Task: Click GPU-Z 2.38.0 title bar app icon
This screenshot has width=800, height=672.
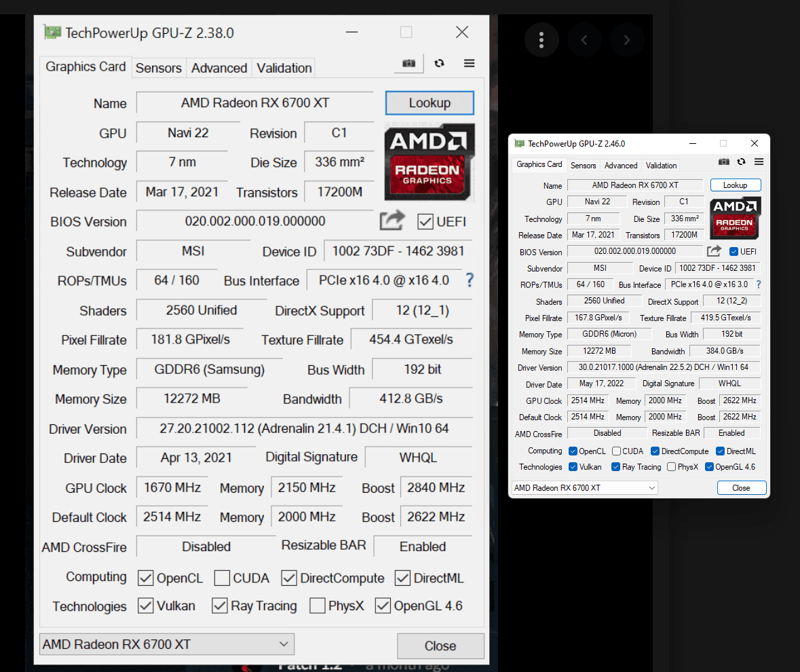Action: click(x=52, y=33)
